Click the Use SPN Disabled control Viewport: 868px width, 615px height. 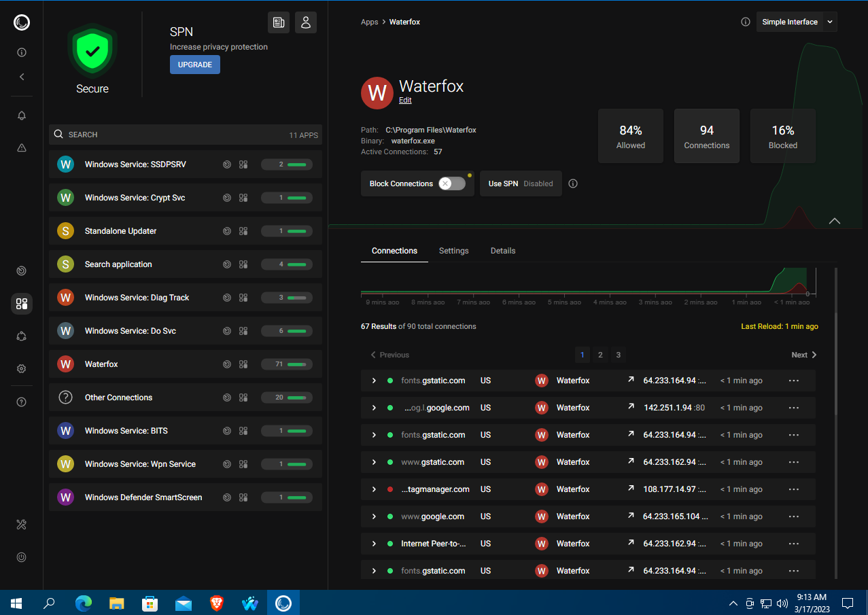pos(521,183)
